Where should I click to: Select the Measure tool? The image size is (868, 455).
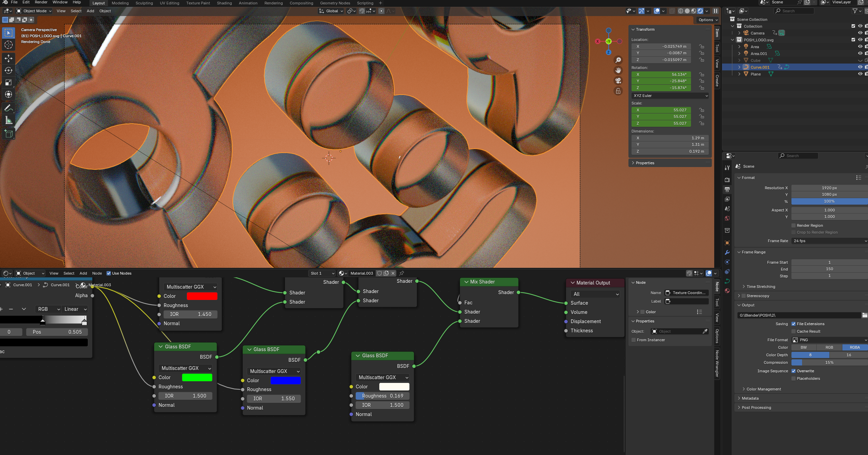[x=9, y=120]
